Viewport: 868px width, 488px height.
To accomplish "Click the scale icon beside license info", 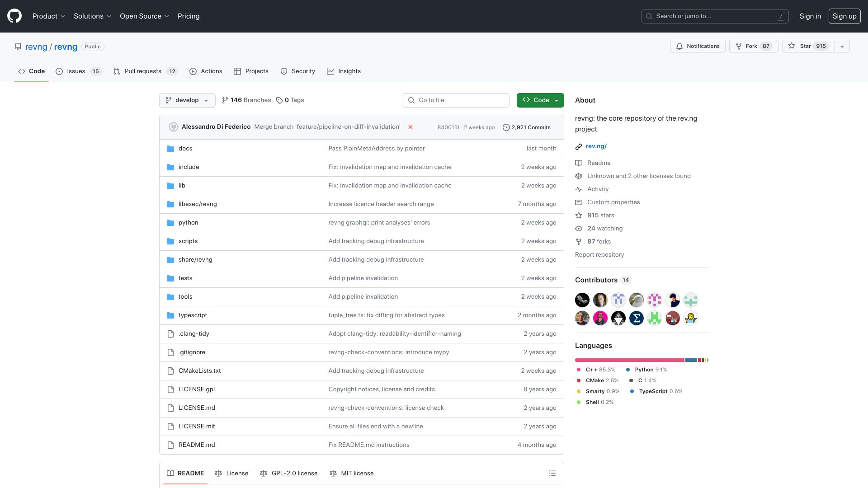I will (x=579, y=176).
